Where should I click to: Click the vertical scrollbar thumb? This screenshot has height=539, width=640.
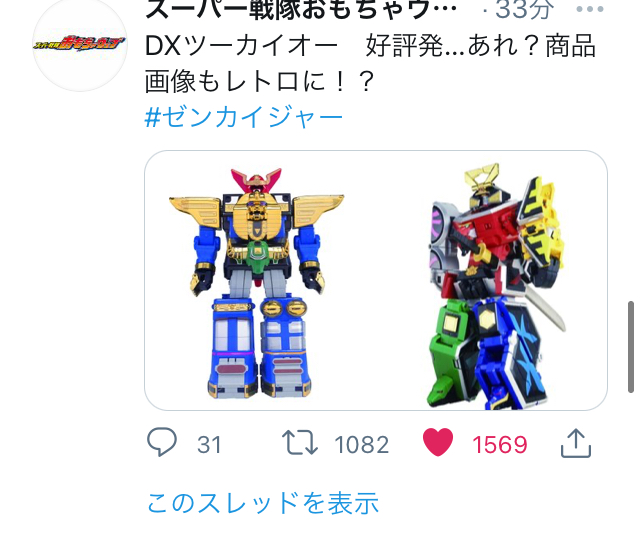[631, 347]
